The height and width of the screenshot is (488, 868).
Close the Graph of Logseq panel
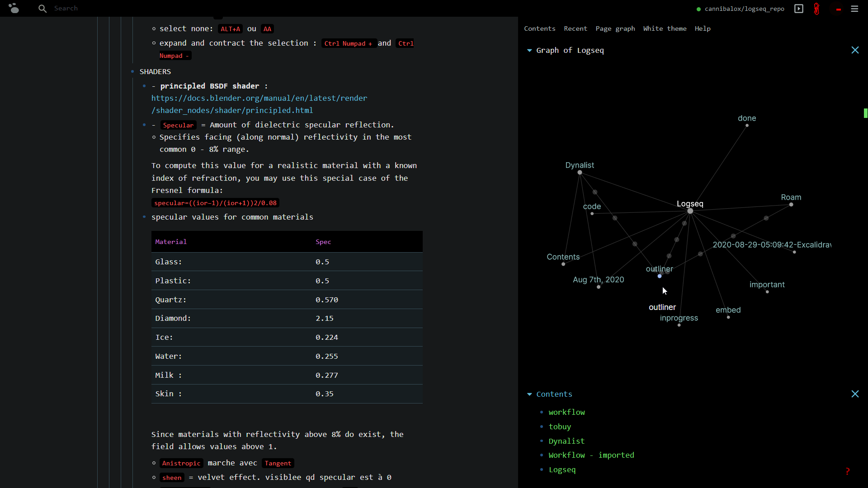tap(855, 50)
